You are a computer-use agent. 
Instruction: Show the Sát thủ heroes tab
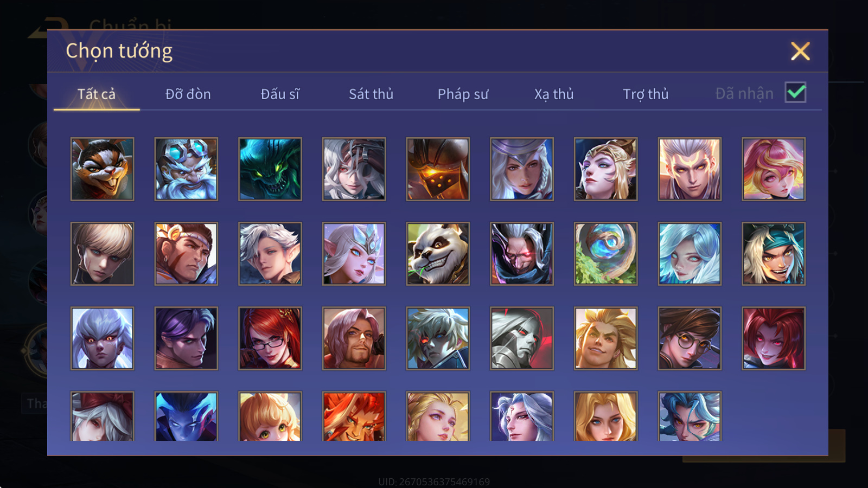[371, 94]
